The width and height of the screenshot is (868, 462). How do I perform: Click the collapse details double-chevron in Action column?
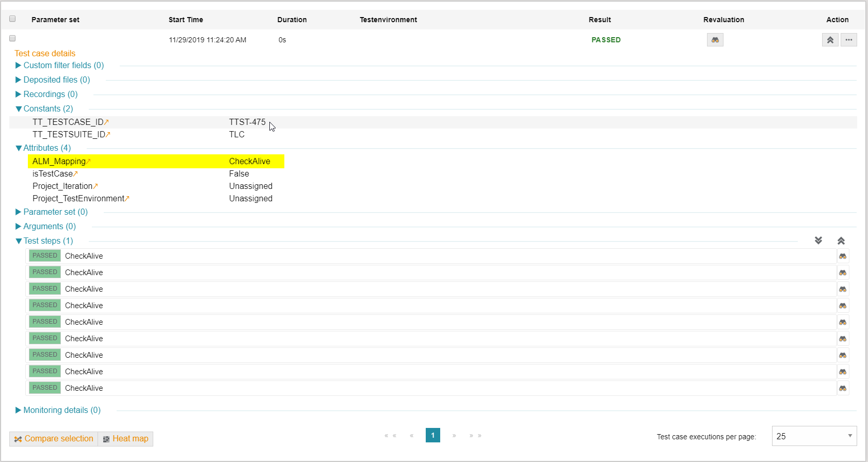pyautogui.click(x=830, y=40)
